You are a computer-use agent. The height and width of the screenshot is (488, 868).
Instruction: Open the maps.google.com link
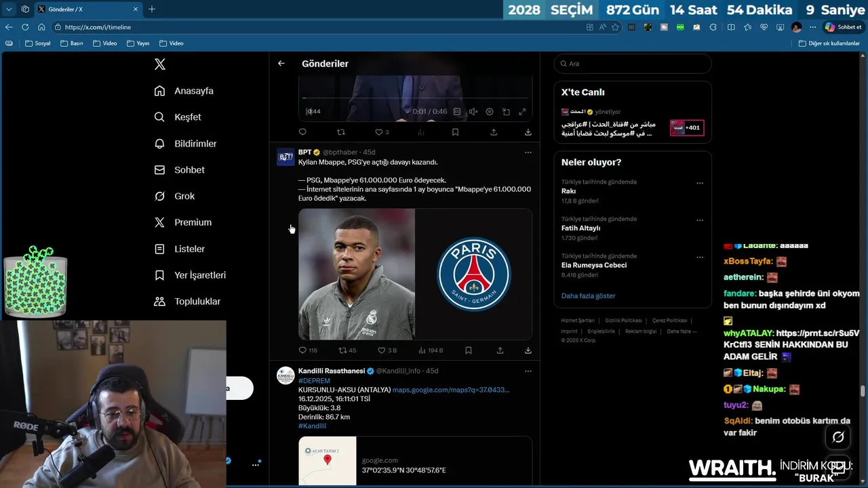(x=451, y=390)
